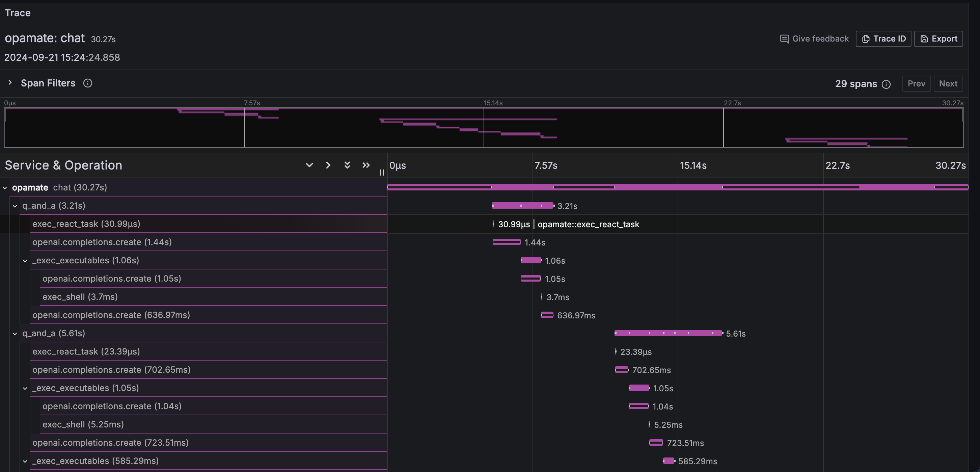
Task: Click the info icon beside 29 spans
Action: coord(886,84)
